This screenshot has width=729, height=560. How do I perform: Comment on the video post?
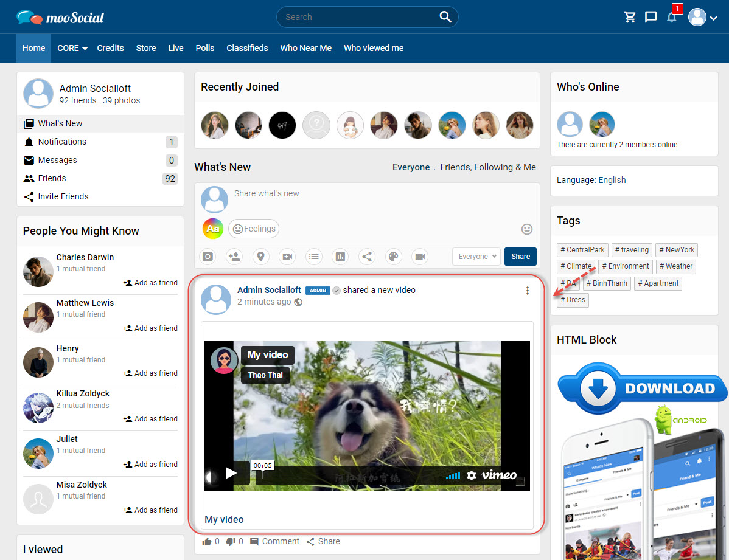coord(275,541)
